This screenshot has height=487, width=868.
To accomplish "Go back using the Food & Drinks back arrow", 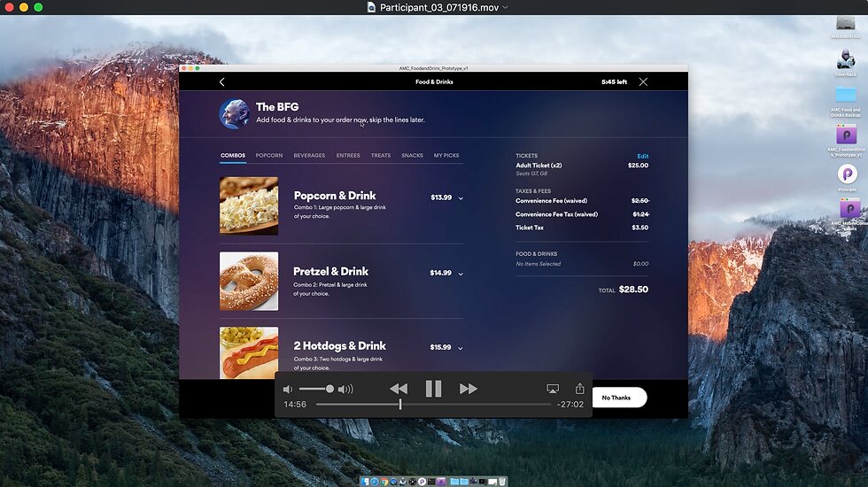I will (x=222, y=81).
